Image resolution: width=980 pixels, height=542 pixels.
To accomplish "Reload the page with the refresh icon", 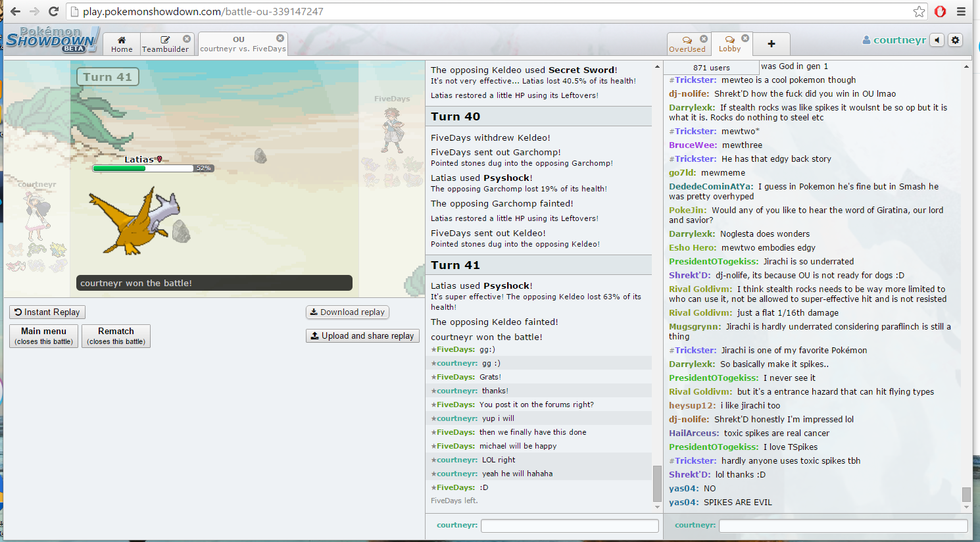I will 54,11.
